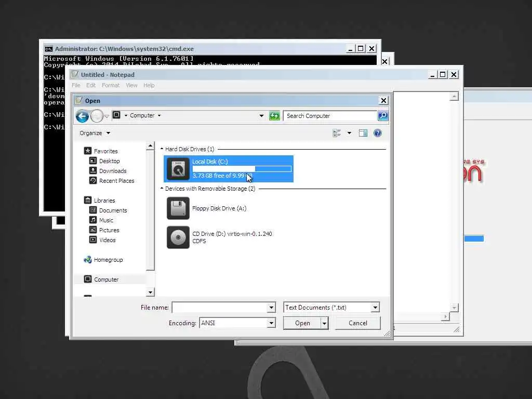The height and width of the screenshot is (399, 532).
Task: Show the preview pane
Action: click(x=363, y=133)
